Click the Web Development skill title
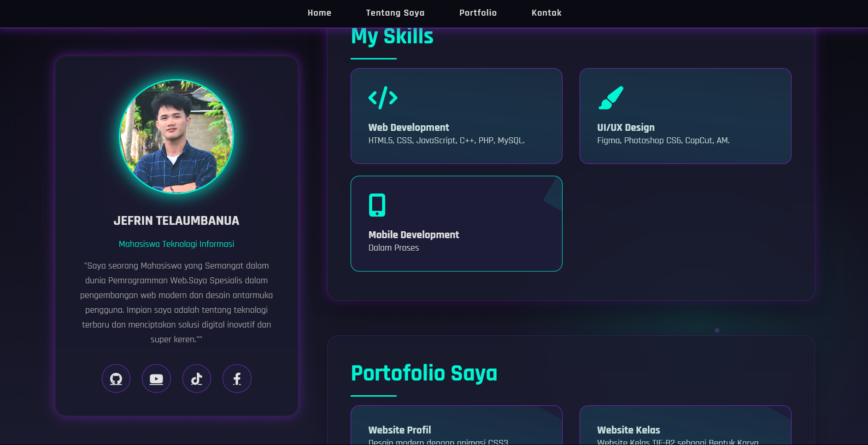Image resolution: width=868 pixels, height=445 pixels. click(x=409, y=128)
